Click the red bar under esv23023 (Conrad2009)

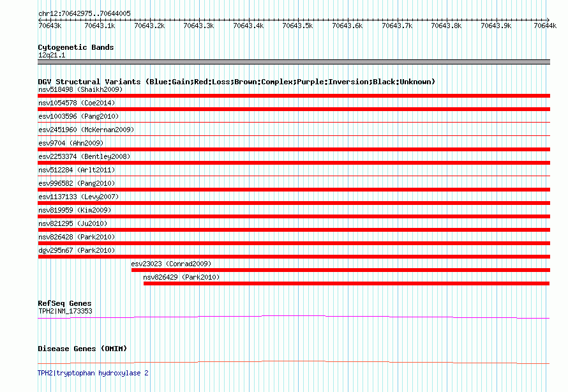(x=341, y=270)
